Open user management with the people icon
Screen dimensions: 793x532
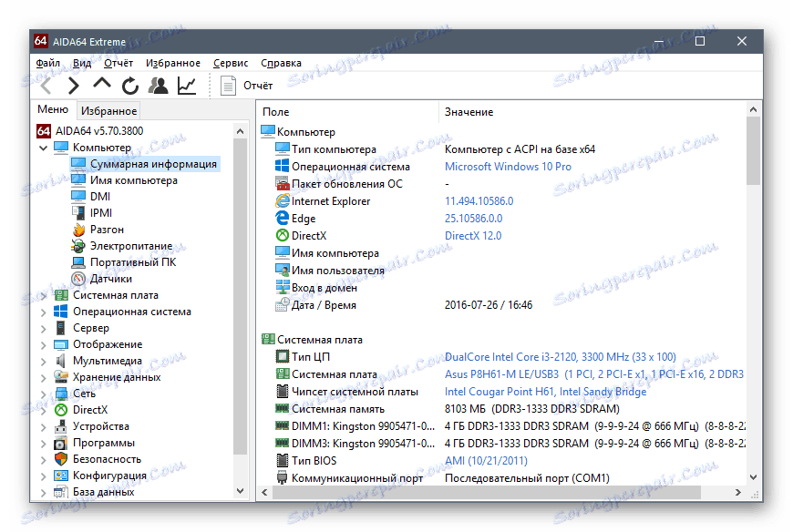coord(159,86)
